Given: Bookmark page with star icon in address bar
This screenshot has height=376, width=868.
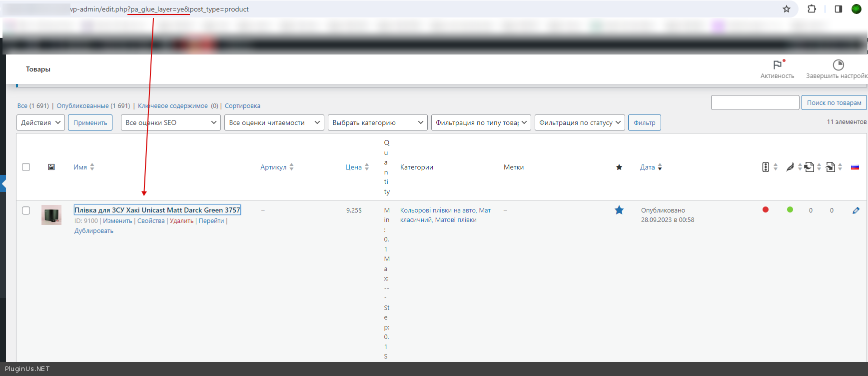Looking at the screenshot, I should [787, 9].
